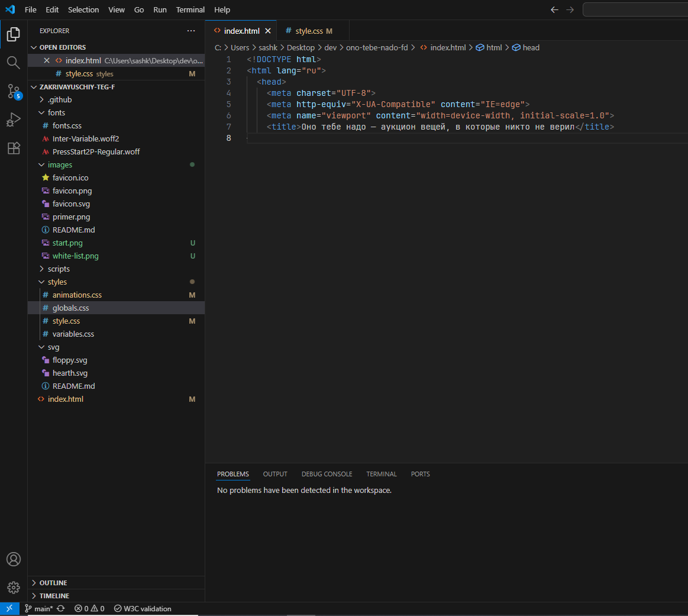This screenshot has width=688, height=616.
Task: Click the synchronize changes icon in status bar
Action: pos(61,608)
